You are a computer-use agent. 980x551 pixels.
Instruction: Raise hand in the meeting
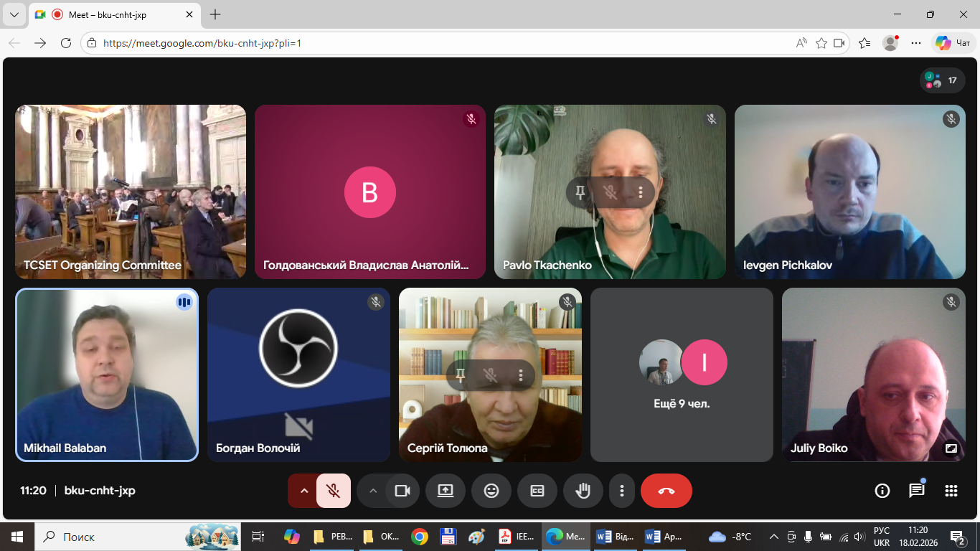(x=583, y=491)
